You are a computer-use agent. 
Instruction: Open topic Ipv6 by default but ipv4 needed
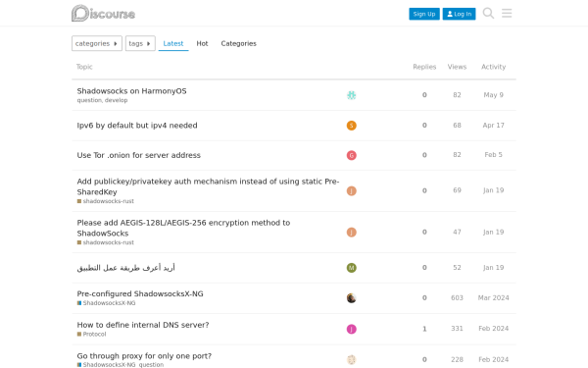pyautogui.click(x=137, y=126)
